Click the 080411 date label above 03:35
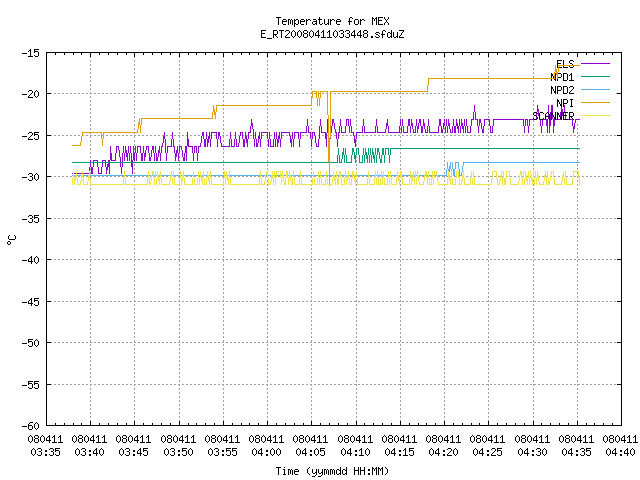Viewport: 640px width, 480px height. coord(46,439)
